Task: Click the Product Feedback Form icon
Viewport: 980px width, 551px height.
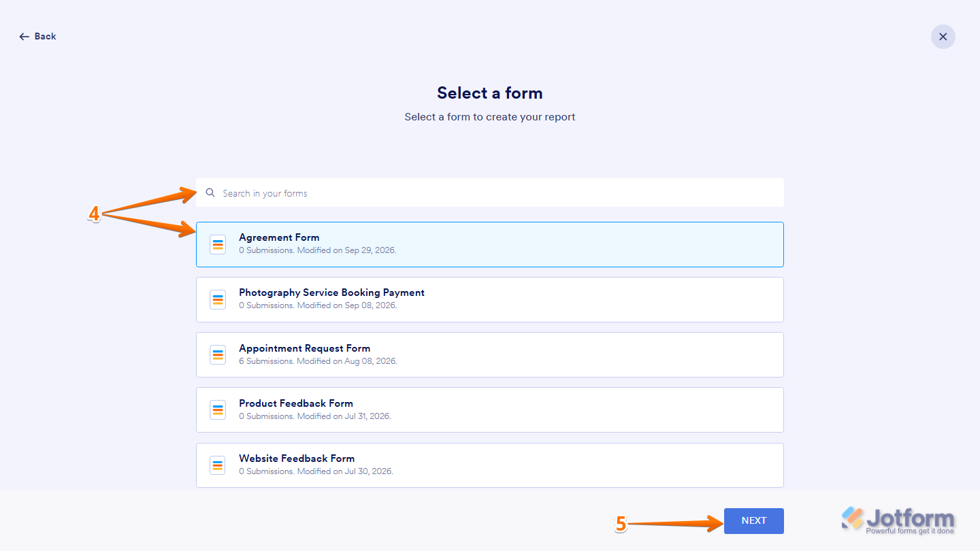Action: 218,410
